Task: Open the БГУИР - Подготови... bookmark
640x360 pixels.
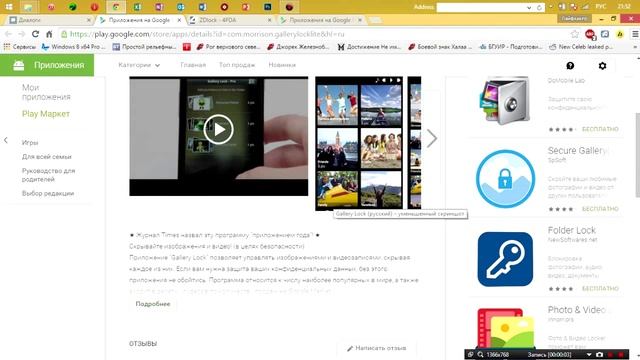Action: [511, 47]
